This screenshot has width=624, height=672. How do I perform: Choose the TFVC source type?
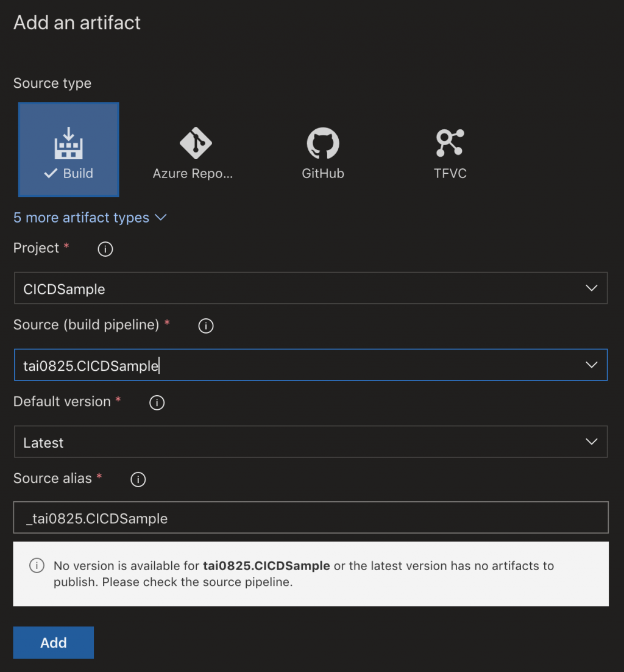pos(450,154)
